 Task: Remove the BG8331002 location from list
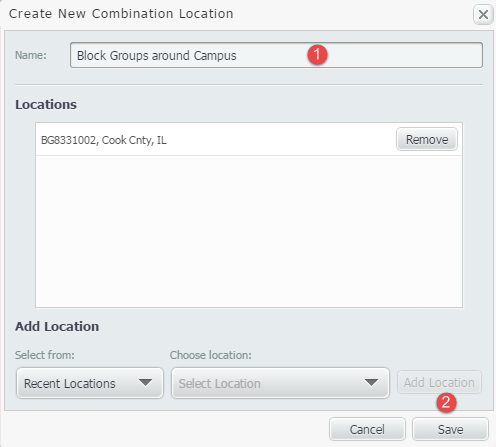pyautogui.click(x=427, y=139)
